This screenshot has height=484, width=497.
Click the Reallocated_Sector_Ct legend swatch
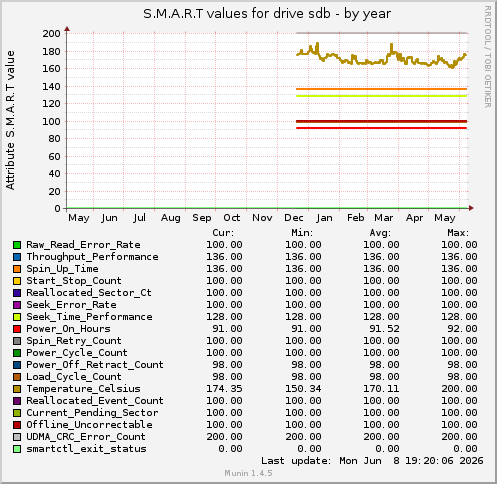(x=17, y=293)
